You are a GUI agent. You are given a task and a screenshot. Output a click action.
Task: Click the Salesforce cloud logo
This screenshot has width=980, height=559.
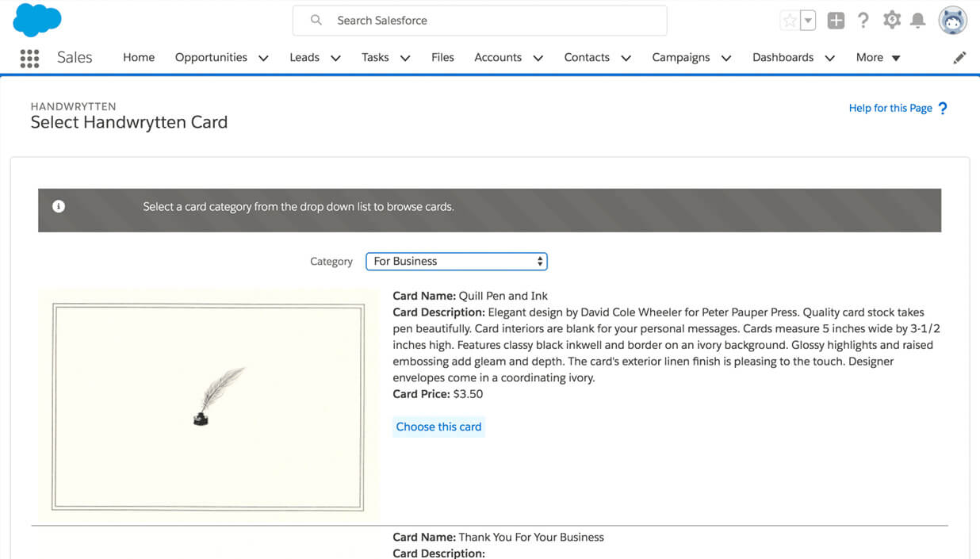36,20
